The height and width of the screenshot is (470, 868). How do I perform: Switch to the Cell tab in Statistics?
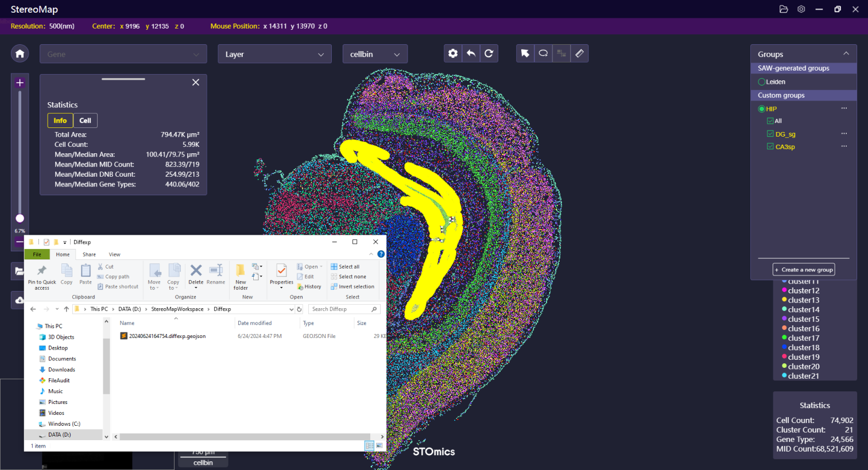click(x=85, y=121)
